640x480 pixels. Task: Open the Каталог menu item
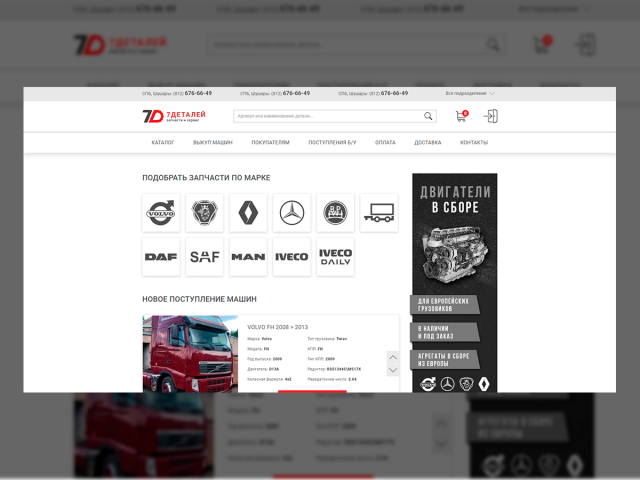(x=163, y=142)
